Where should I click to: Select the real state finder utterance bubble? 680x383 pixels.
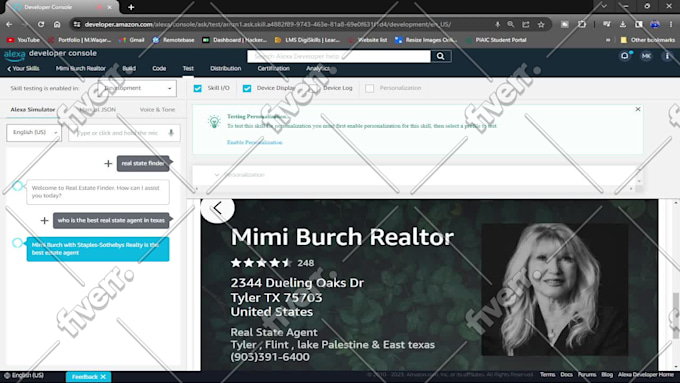(x=143, y=164)
